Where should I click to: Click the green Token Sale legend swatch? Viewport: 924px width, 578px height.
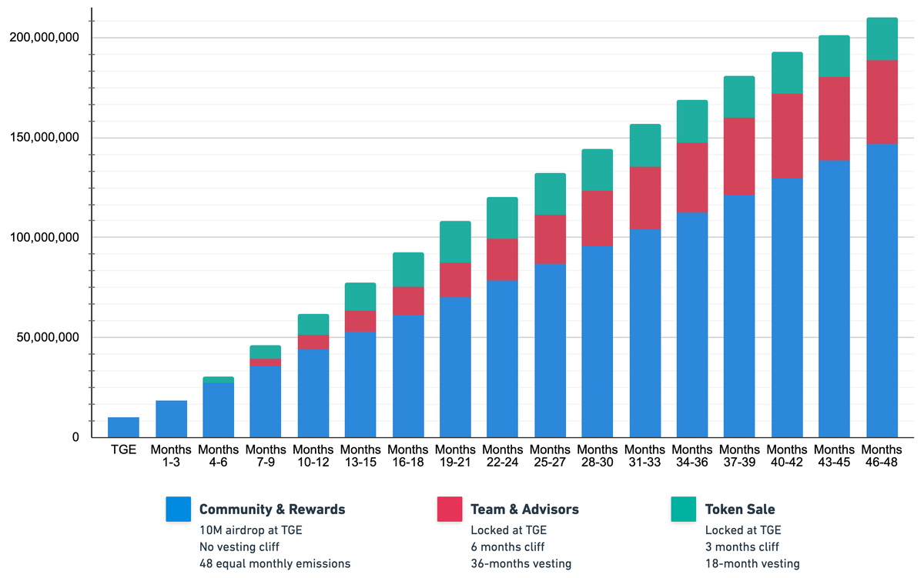683,510
